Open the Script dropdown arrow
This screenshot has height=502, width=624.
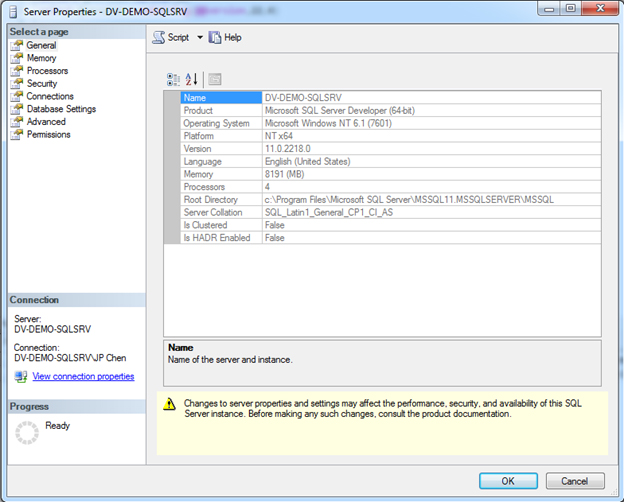200,37
